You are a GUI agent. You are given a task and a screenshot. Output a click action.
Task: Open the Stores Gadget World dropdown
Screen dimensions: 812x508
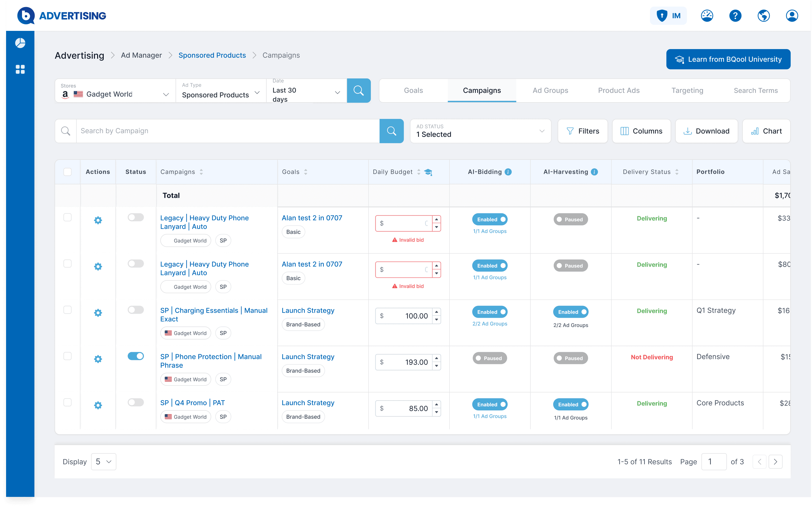115,90
